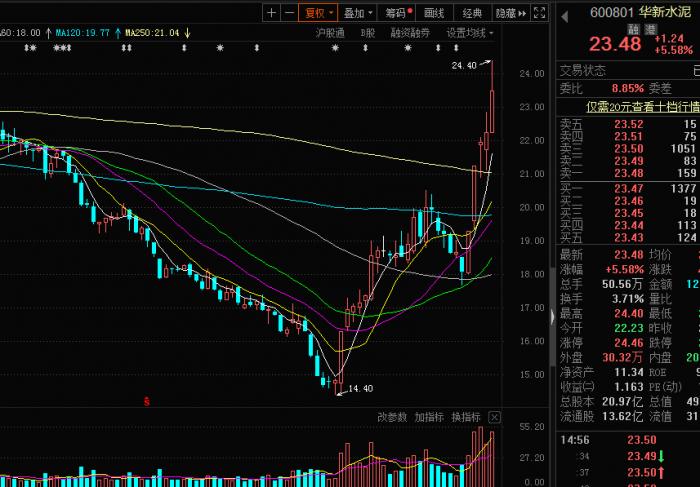Click the 24.40 high price label
The width and height of the screenshot is (700, 487).
coord(464,65)
